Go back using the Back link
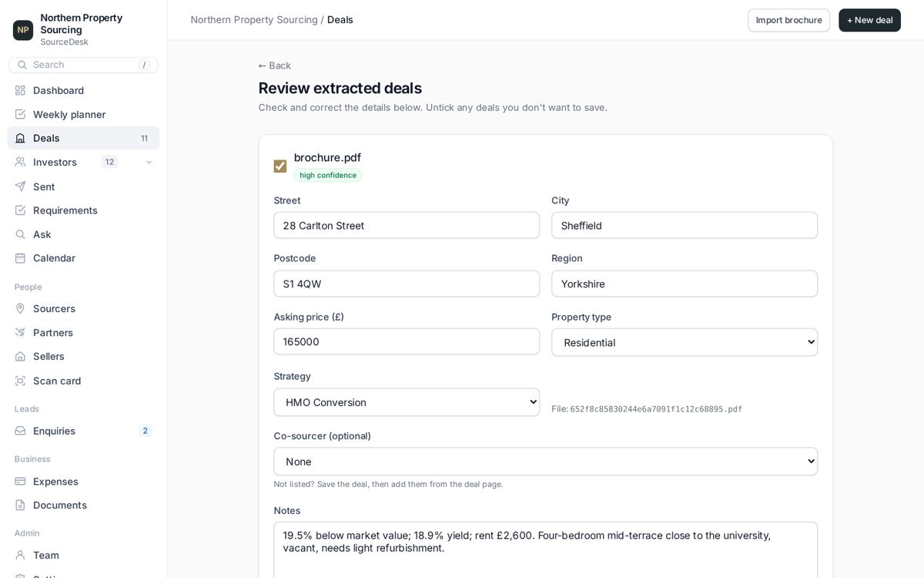The image size is (924, 578). (275, 66)
